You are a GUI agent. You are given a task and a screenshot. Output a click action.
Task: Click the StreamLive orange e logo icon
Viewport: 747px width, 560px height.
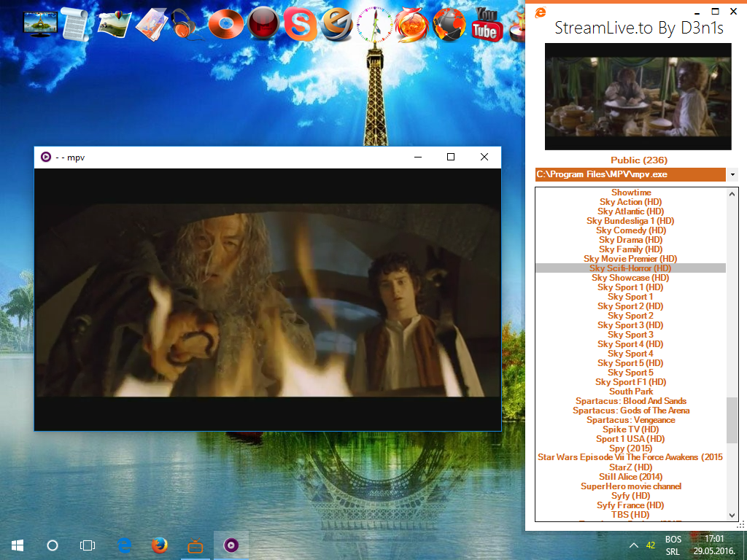[541, 13]
